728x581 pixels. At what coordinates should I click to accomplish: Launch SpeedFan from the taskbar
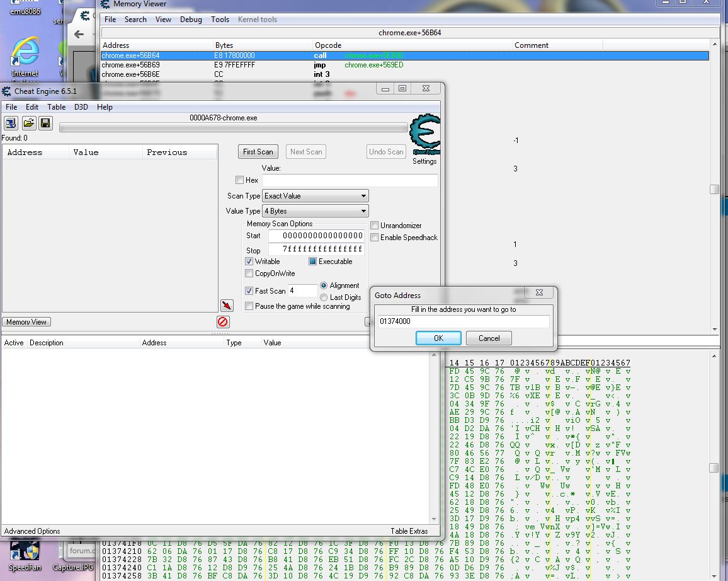click(x=23, y=558)
